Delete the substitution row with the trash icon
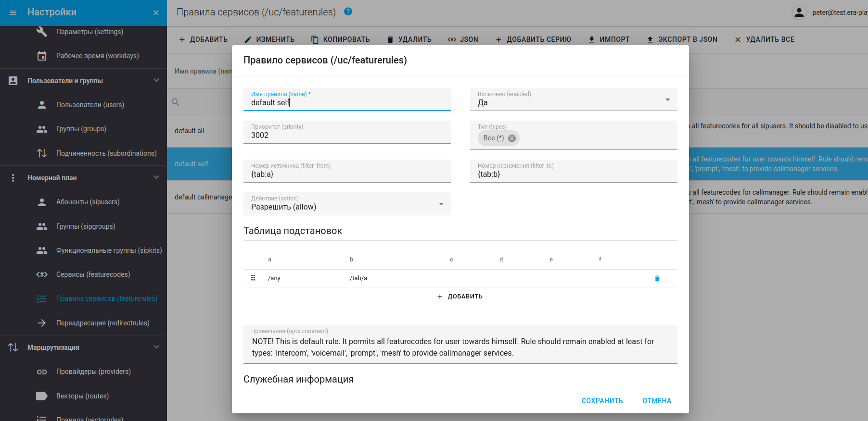868x421 pixels. pos(657,278)
